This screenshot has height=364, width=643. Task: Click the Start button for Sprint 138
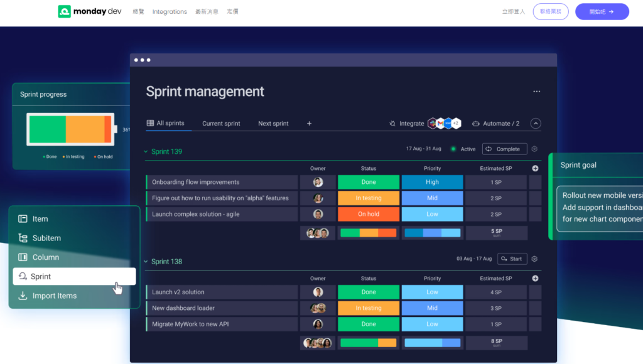click(x=512, y=259)
